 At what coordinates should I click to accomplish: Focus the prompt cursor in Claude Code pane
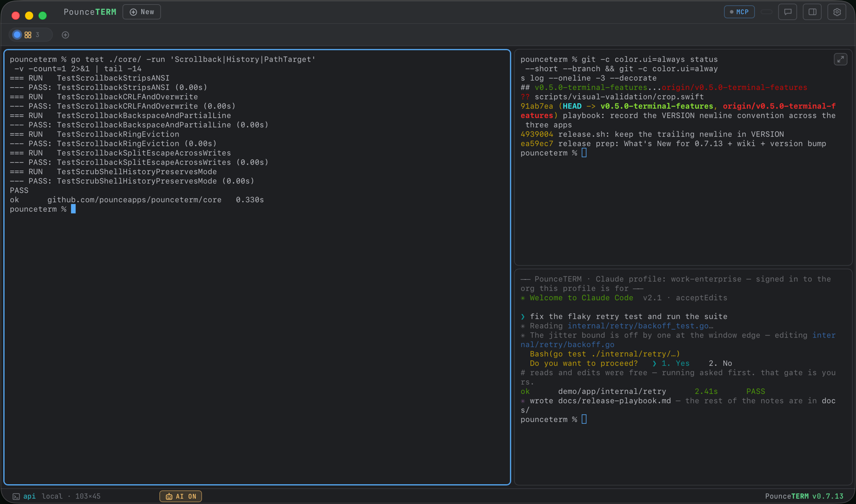pos(584,419)
